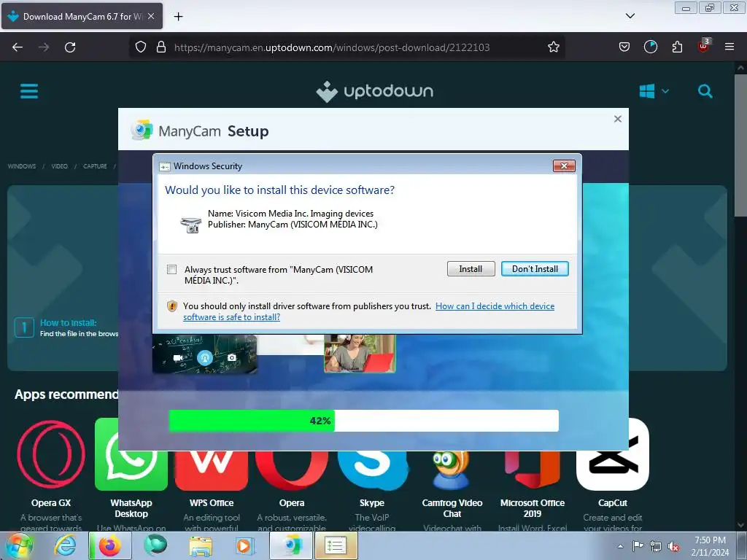Screen dimensions: 747x560
Task: Click the chalkboard thumbnail in ManyCam Setup
Action: pyautogui.click(x=205, y=354)
